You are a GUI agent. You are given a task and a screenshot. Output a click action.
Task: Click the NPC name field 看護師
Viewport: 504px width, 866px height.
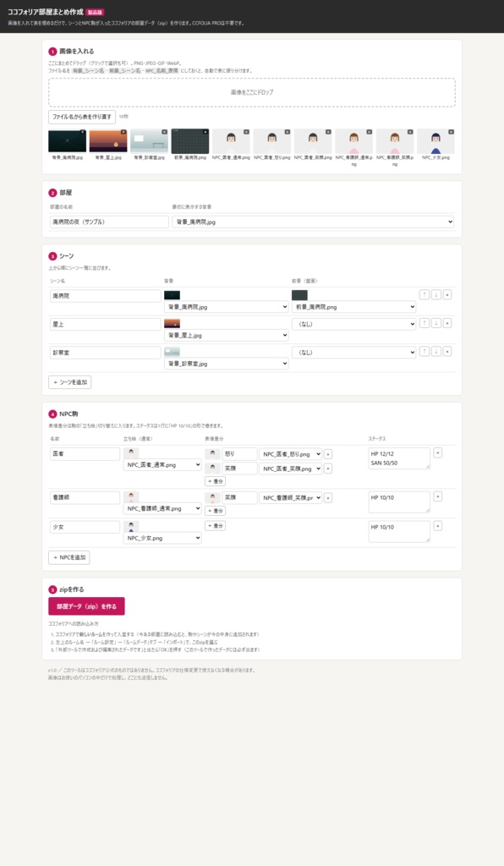coord(85,497)
